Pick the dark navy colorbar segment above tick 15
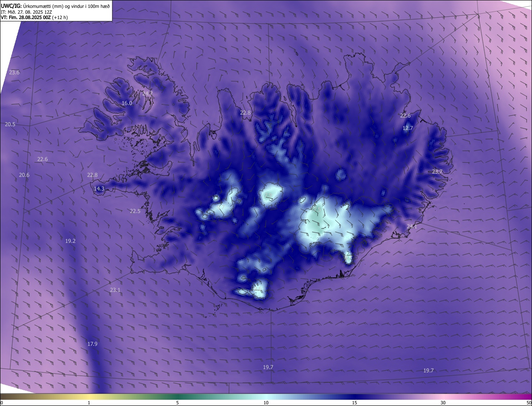This screenshot has height=406, width=532. pyautogui.click(x=355, y=396)
